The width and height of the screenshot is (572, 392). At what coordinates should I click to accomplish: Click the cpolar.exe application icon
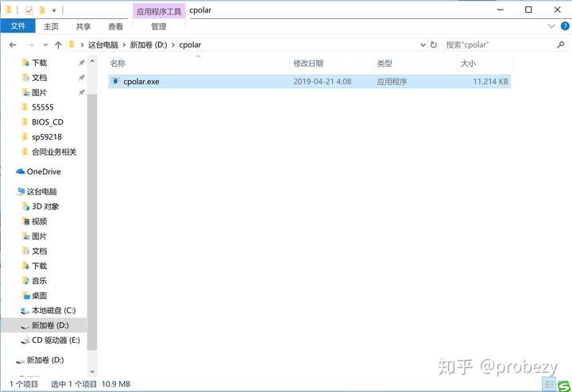[116, 81]
